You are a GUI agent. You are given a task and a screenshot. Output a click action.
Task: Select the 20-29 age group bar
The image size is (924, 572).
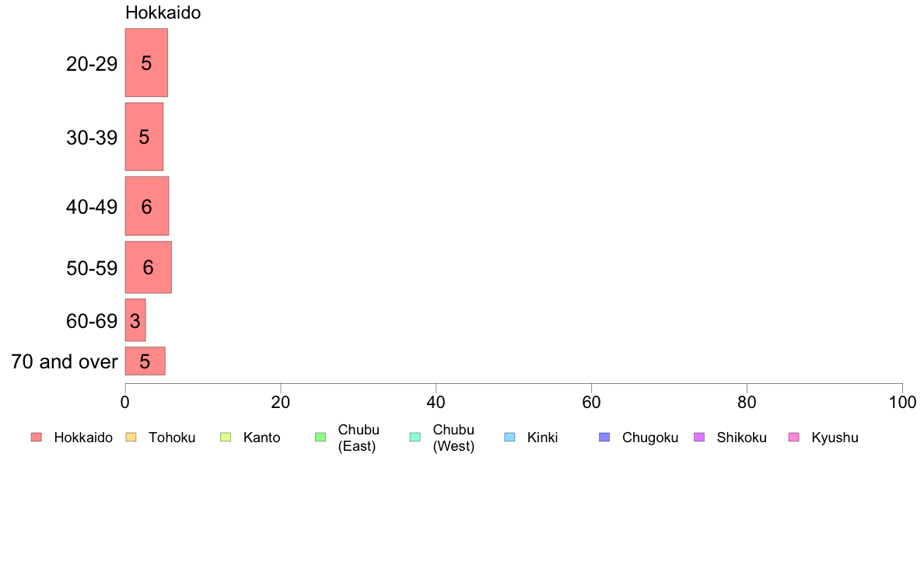(146, 62)
